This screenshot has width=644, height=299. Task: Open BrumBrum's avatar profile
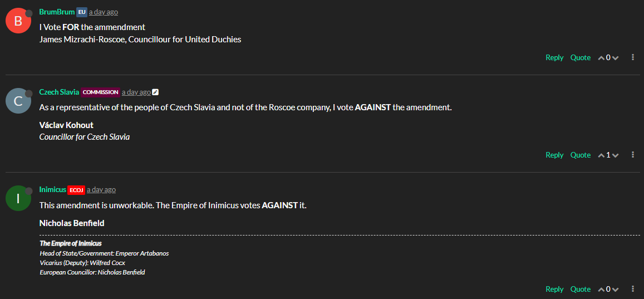(18, 21)
